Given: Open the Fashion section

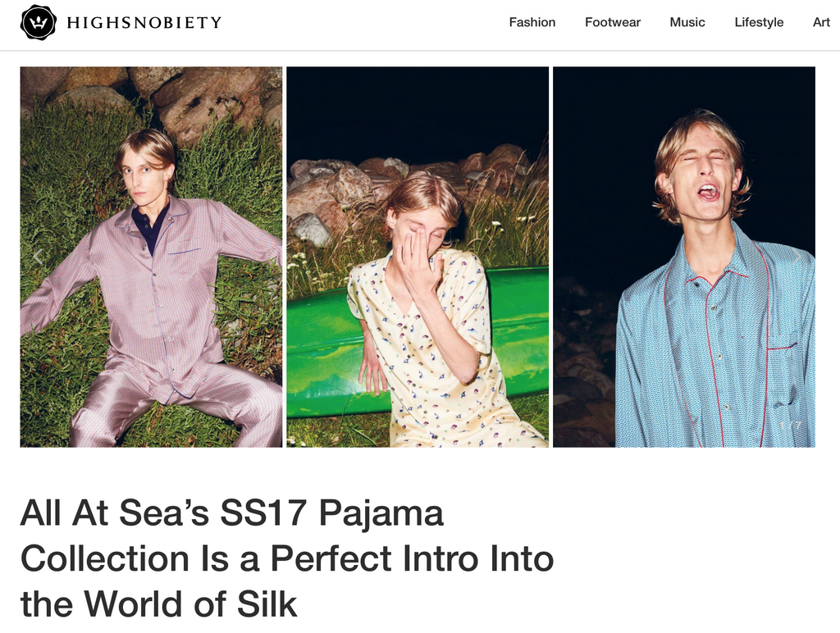Looking at the screenshot, I should tap(532, 22).
